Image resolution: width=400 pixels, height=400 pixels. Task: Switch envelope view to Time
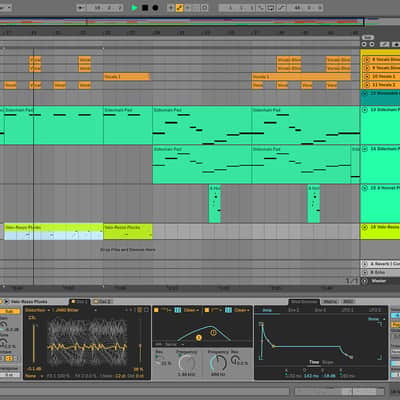(314, 362)
